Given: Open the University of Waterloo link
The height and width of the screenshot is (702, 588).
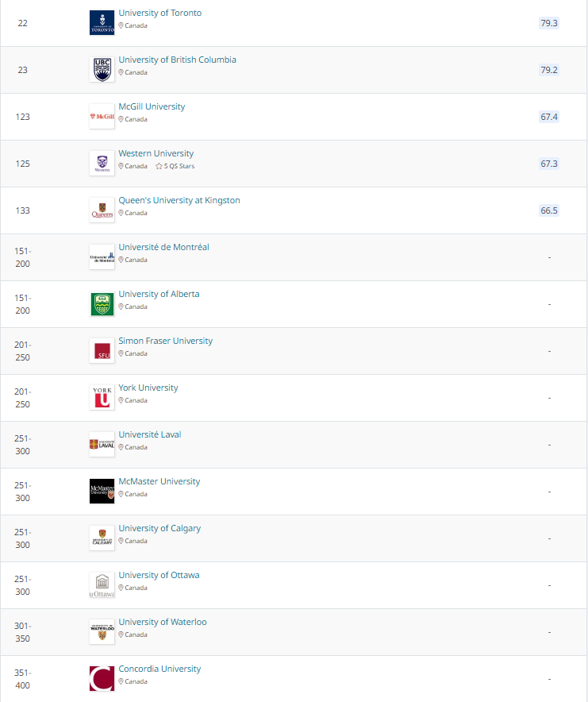Looking at the screenshot, I should (162, 623).
